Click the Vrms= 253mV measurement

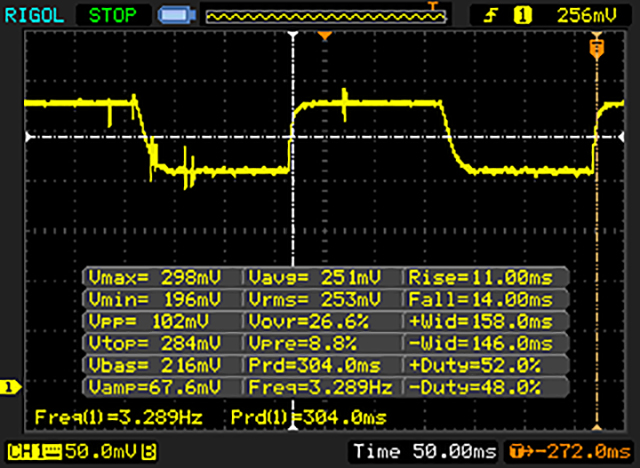point(315,300)
